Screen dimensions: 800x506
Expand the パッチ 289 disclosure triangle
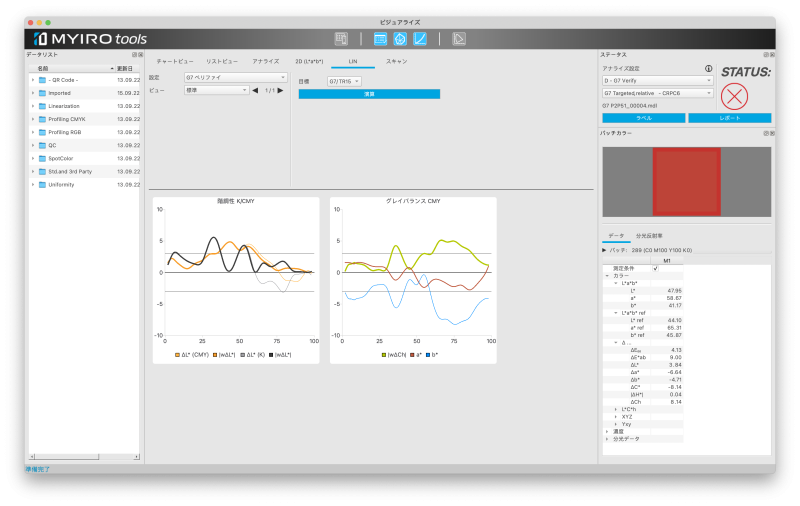tap(605, 250)
